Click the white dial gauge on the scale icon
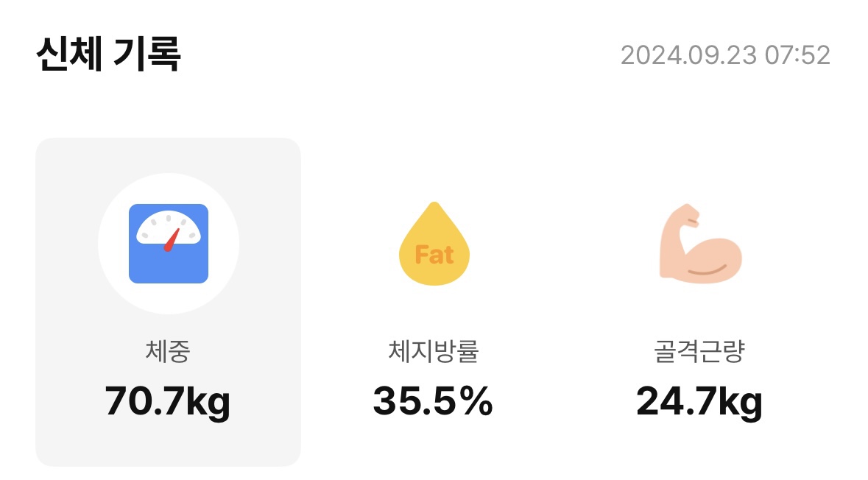 169,227
